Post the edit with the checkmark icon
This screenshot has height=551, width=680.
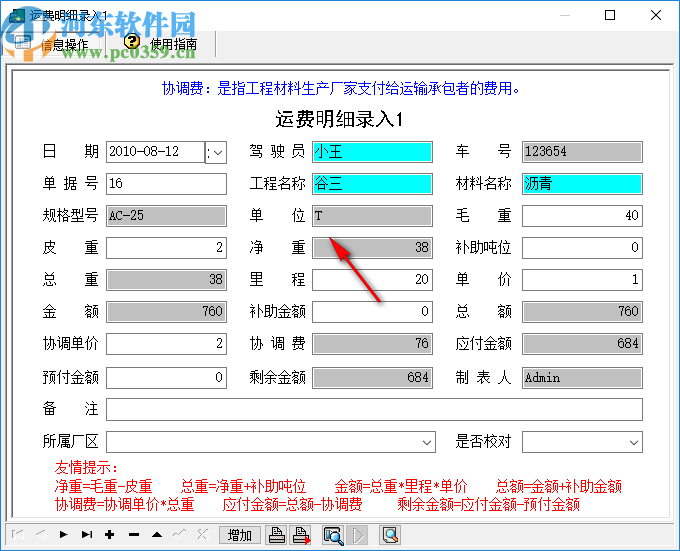(x=180, y=535)
